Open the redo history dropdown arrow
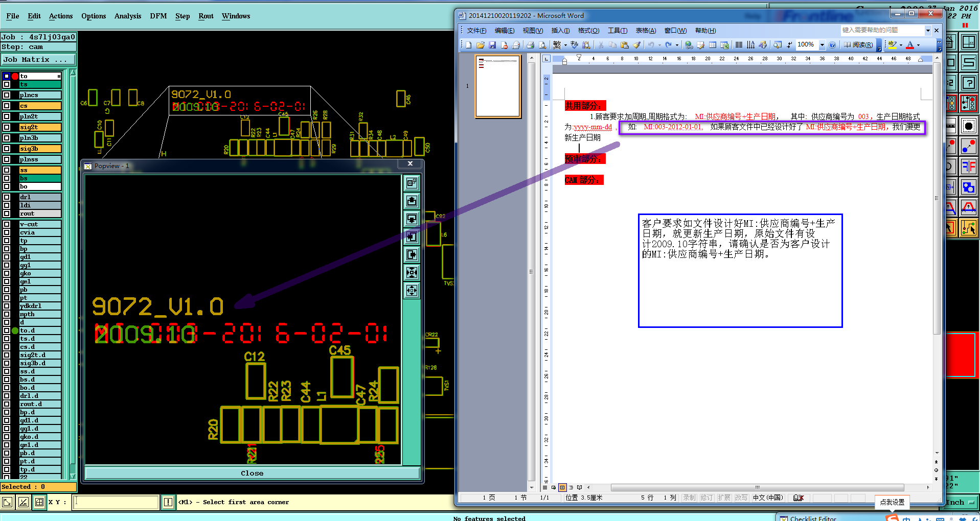Image resolution: width=980 pixels, height=521 pixels. (677, 45)
